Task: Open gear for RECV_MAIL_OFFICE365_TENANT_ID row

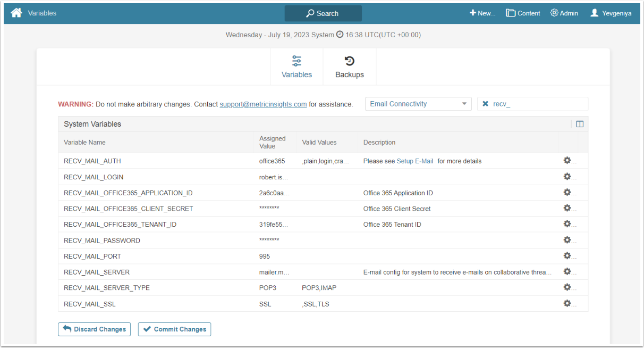Action: click(x=567, y=224)
